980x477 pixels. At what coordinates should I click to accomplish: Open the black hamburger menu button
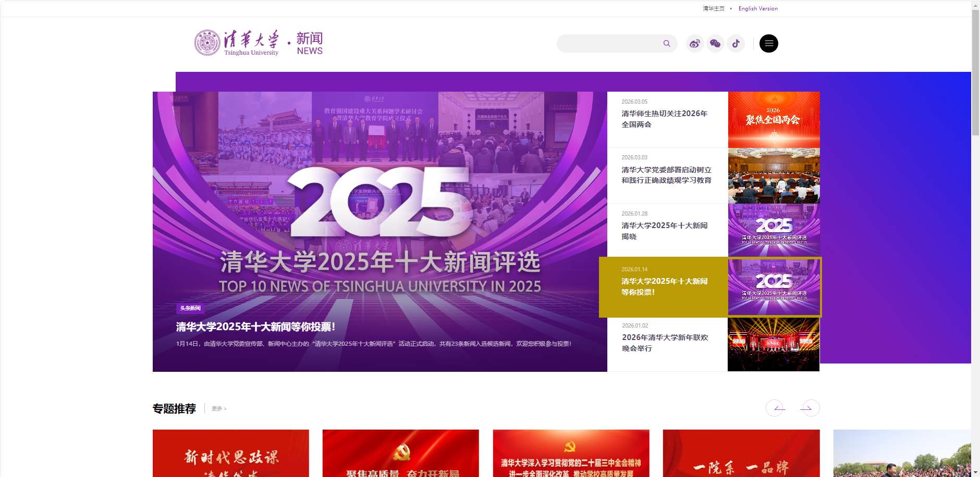tap(768, 44)
